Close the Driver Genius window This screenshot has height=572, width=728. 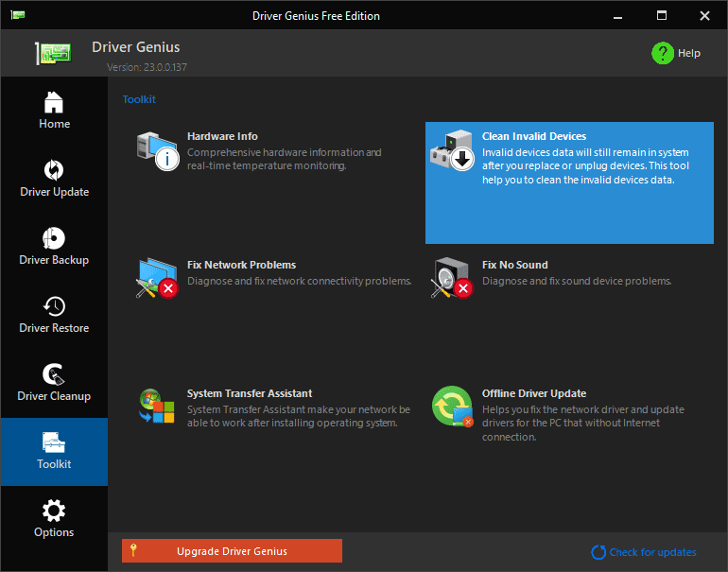[x=704, y=16]
